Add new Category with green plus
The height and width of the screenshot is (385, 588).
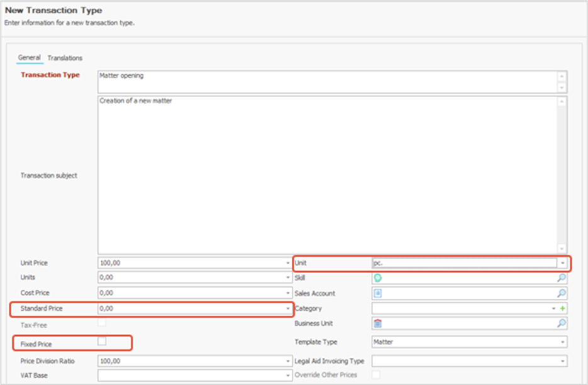(x=562, y=309)
